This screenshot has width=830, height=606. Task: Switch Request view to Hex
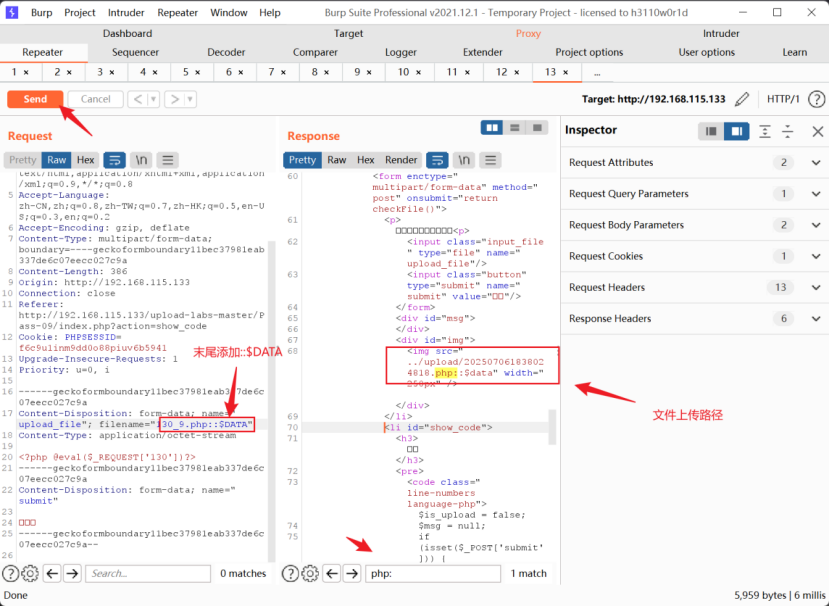[85, 160]
